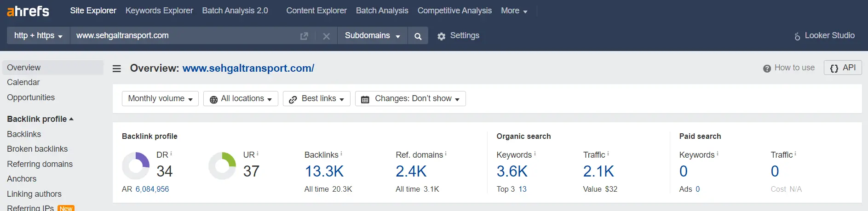Open the Monthly volume dropdown
Viewport: 868px width, 211px height.
point(160,98)
